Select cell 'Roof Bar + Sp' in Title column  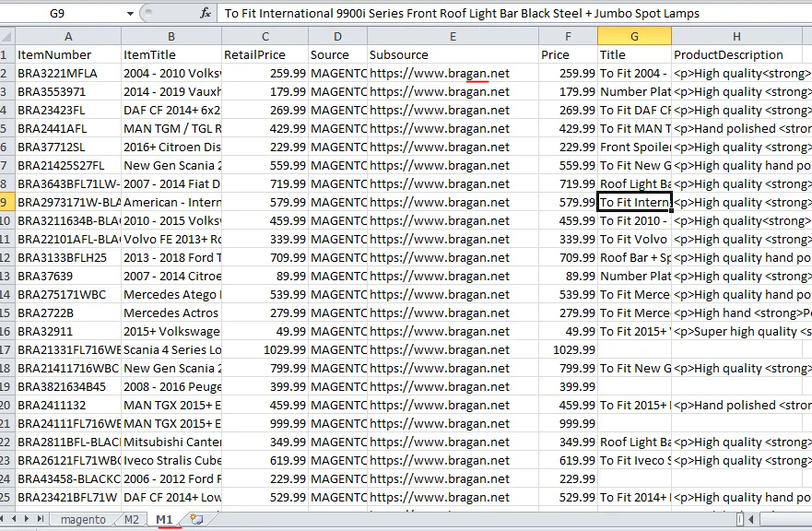pyautogui.click(x=634, y=257)
